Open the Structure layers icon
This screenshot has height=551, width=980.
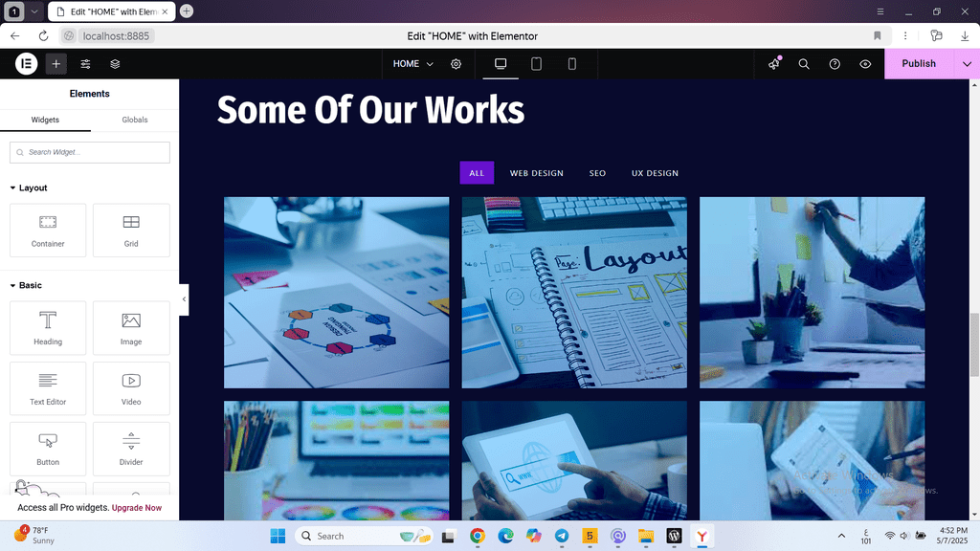click(115, 64)
